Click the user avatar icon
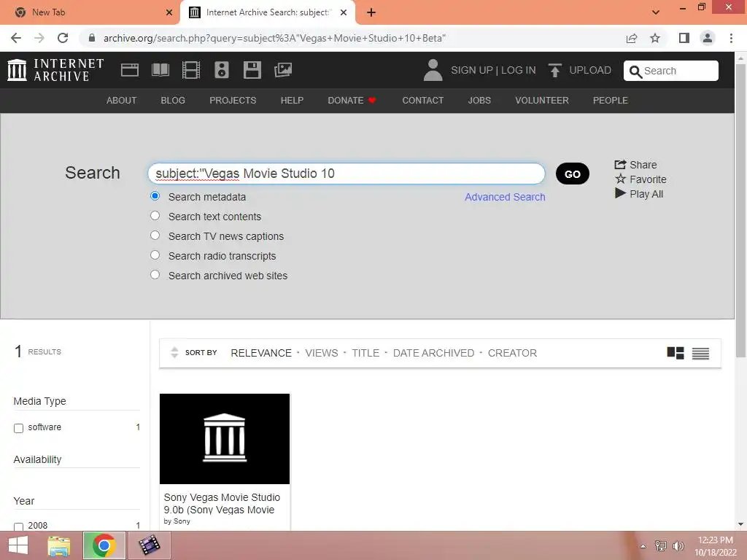The height and width of the screenshot is (560, 747). point(433,70)
